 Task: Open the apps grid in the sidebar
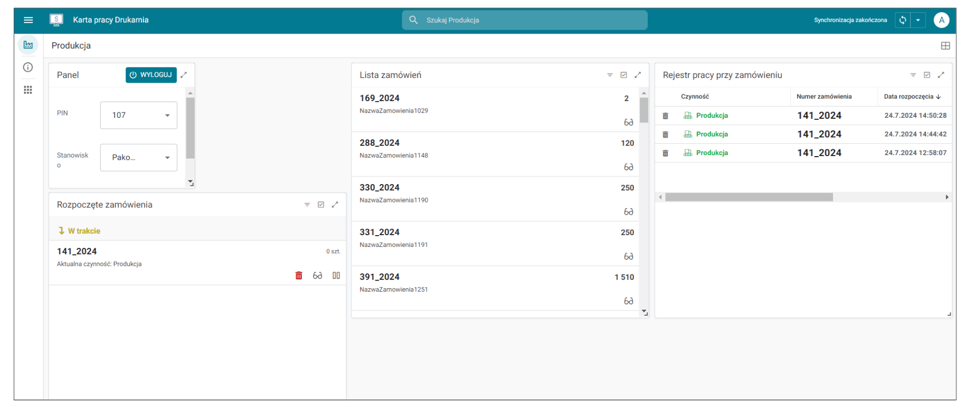[28, 90]
